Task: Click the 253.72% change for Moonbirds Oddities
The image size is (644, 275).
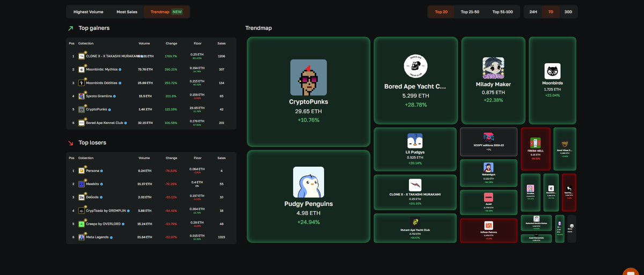Action: [171, 83]
